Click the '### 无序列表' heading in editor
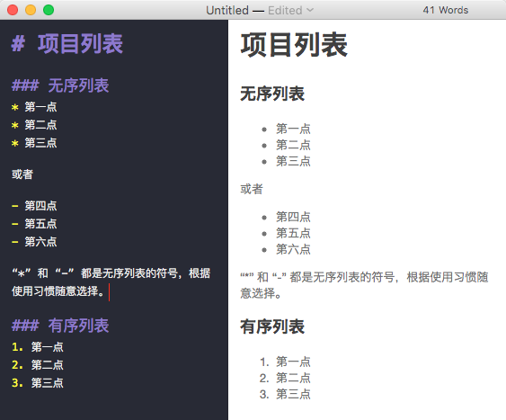 click(x=60, y=85)
